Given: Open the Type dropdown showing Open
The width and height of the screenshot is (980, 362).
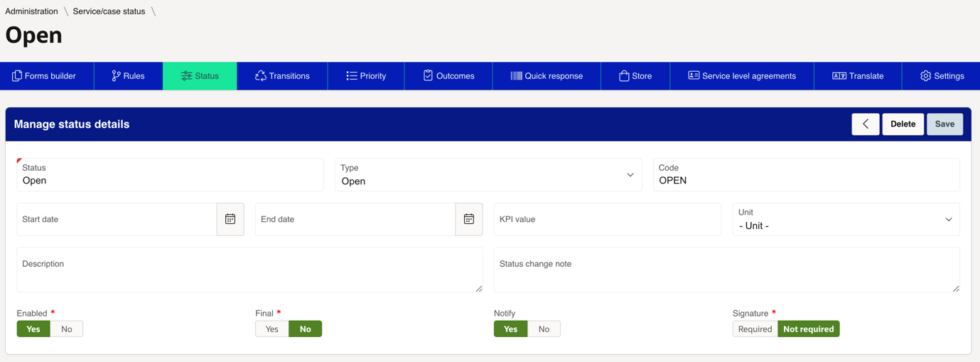Looking at the screenshot, I should 488,175.
